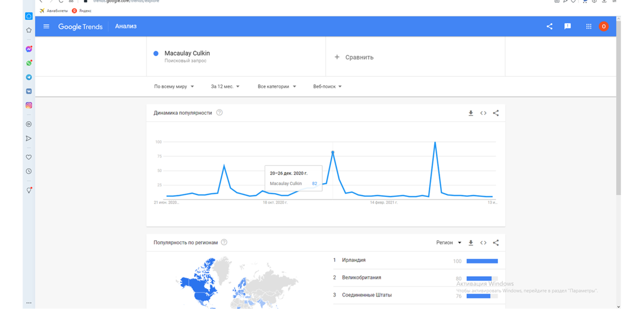Embed the Популярность по регионам widget
This screenshot has width=644, height=309.
click(x=483, y=243)
